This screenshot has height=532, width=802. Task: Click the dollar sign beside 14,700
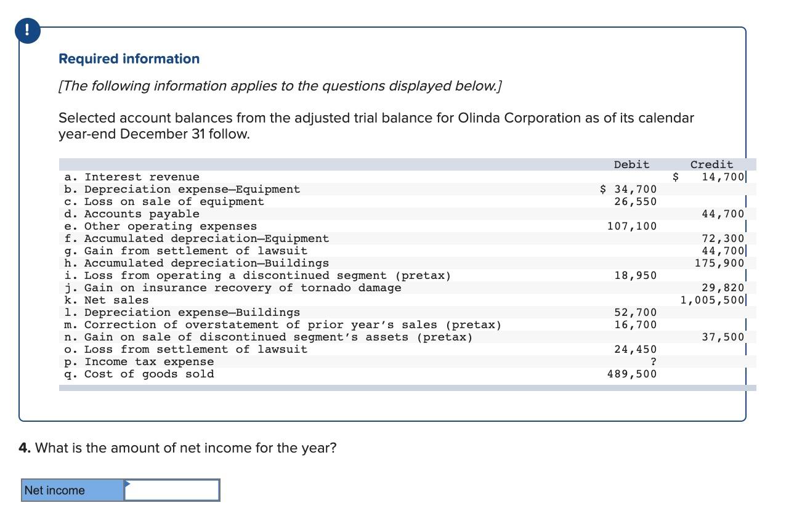click(x=674, y=177)
